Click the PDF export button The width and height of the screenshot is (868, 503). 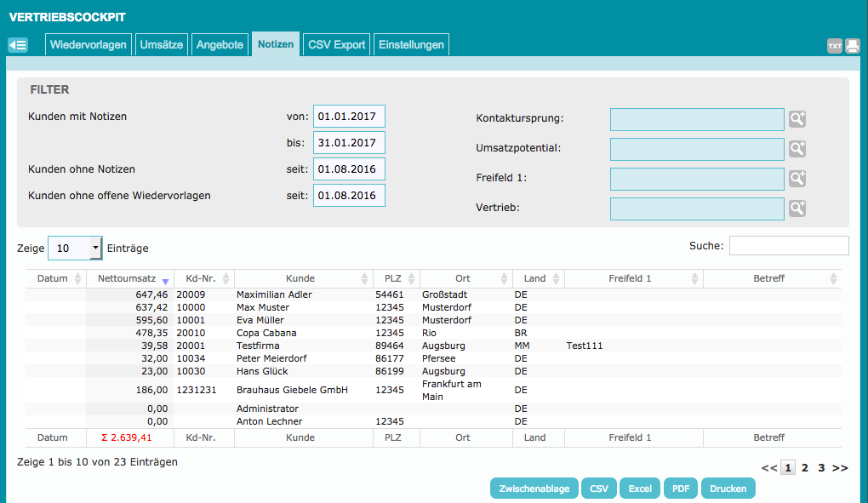(681, 489)
